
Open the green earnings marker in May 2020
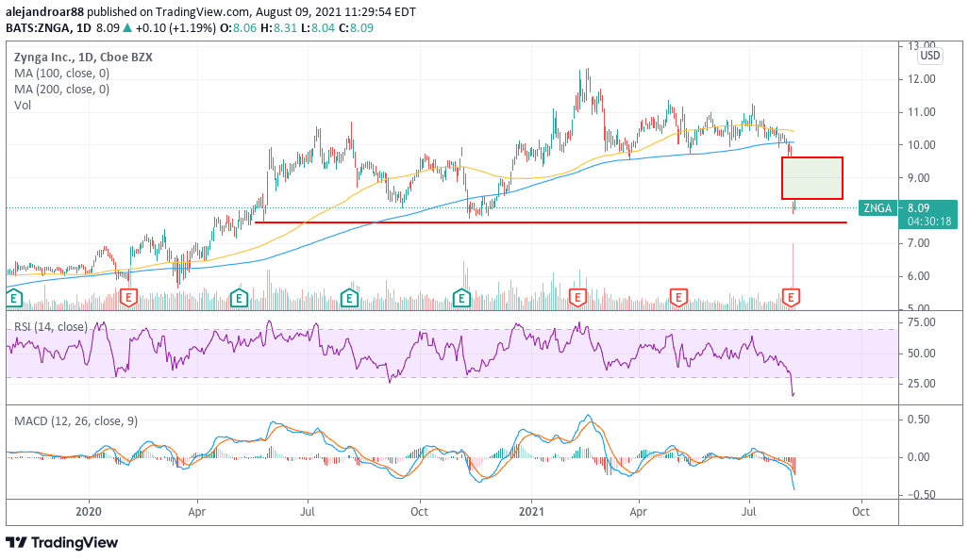[239, 299]
